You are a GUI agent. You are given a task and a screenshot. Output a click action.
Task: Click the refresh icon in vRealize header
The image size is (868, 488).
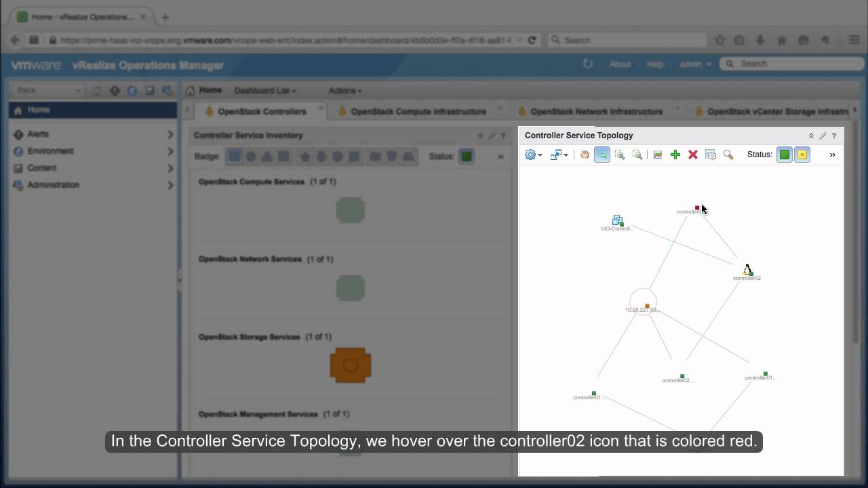click(x=588, y=64)
